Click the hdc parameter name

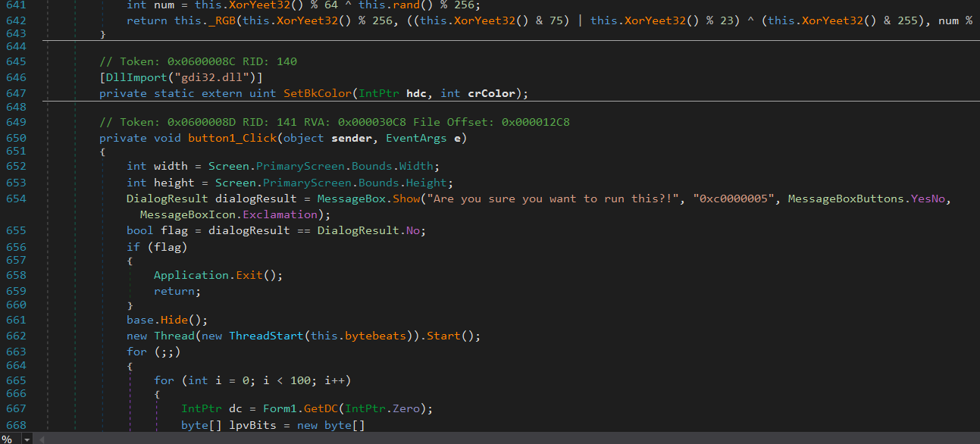(416, 93)
